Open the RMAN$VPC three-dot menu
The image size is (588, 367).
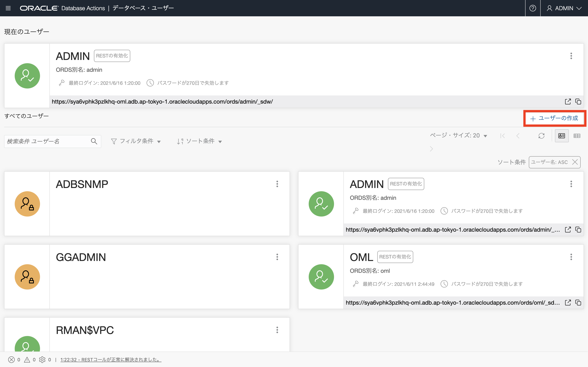click(277, 330)
